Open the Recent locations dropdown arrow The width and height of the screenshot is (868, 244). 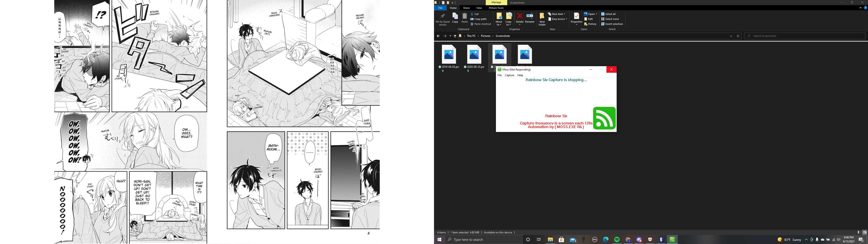(450, 36)
